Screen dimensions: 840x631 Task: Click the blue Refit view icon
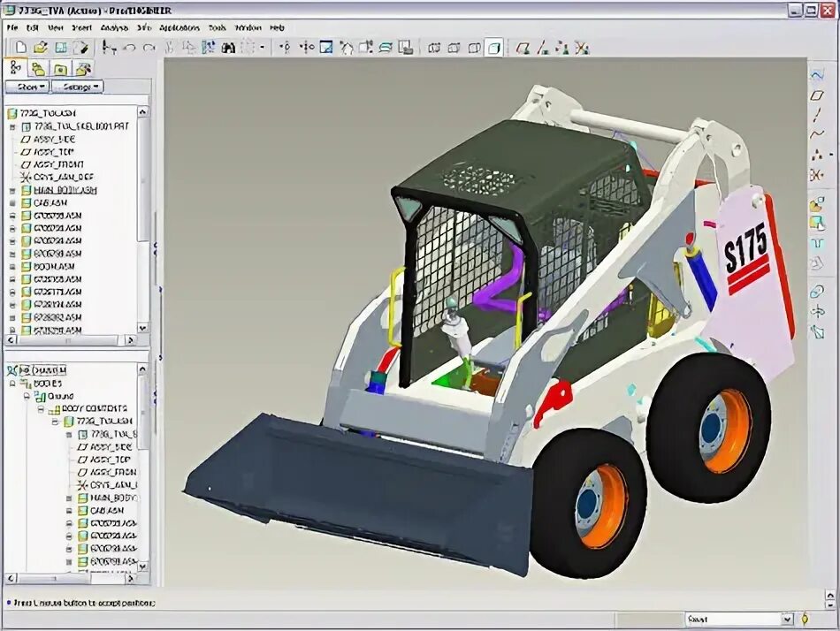click(x=326, y=48)
